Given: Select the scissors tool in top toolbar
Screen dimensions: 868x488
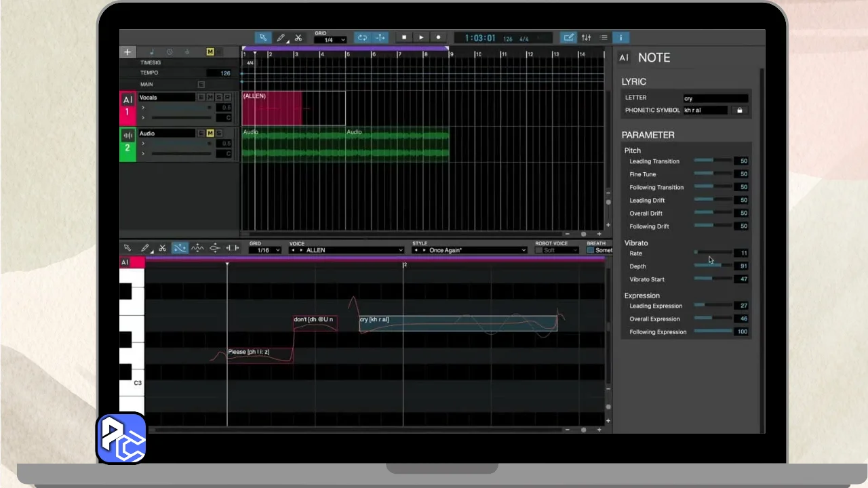Looking at the screenshot, I should click(x=298, y=38).
